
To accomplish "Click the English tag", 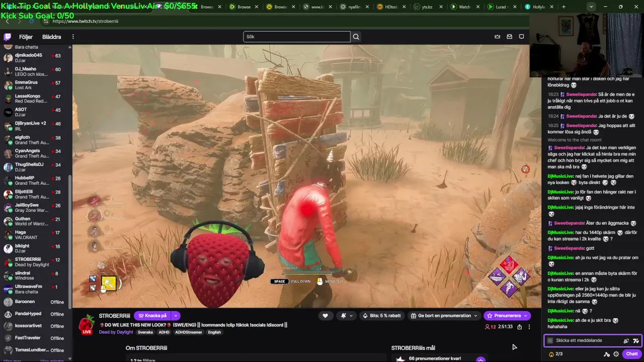I will (x=214, y=332).
